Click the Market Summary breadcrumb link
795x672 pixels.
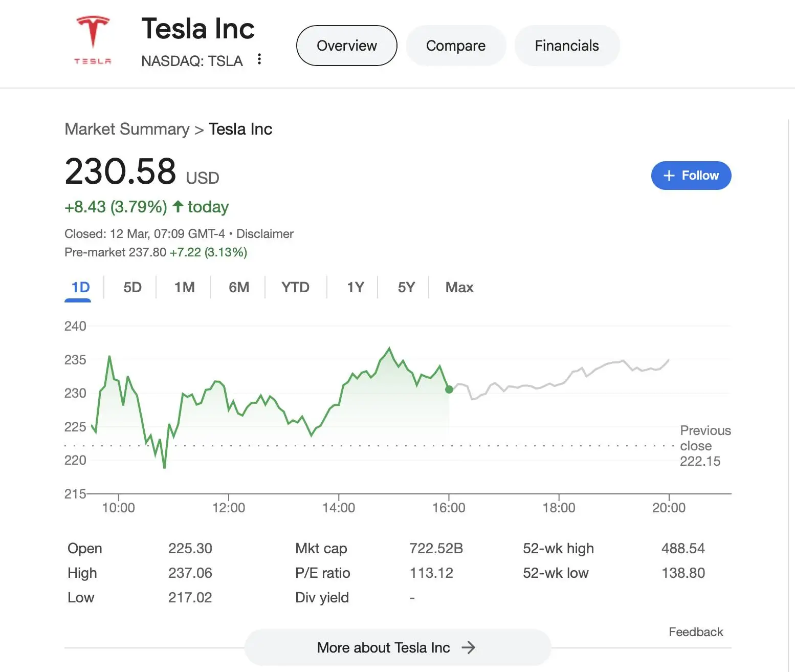[127, 129]
